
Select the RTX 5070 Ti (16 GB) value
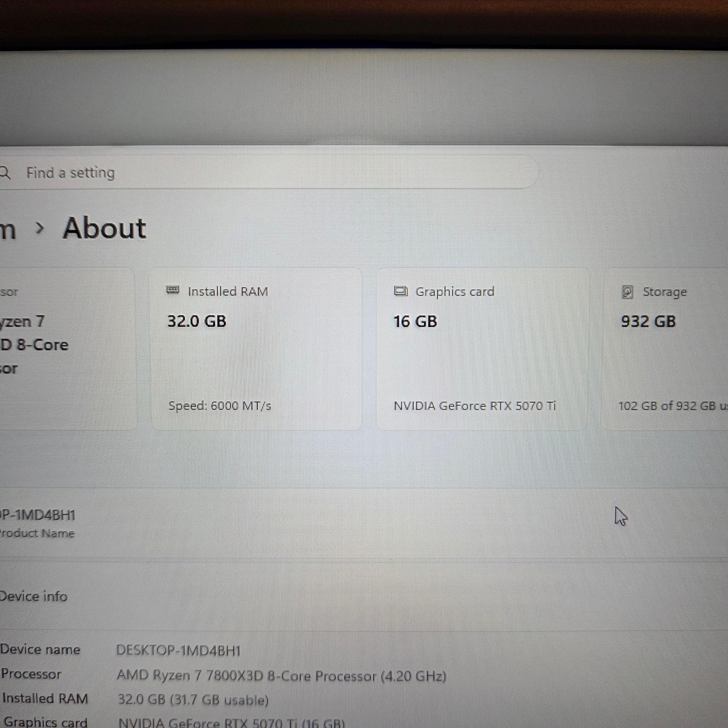(232, 722)
